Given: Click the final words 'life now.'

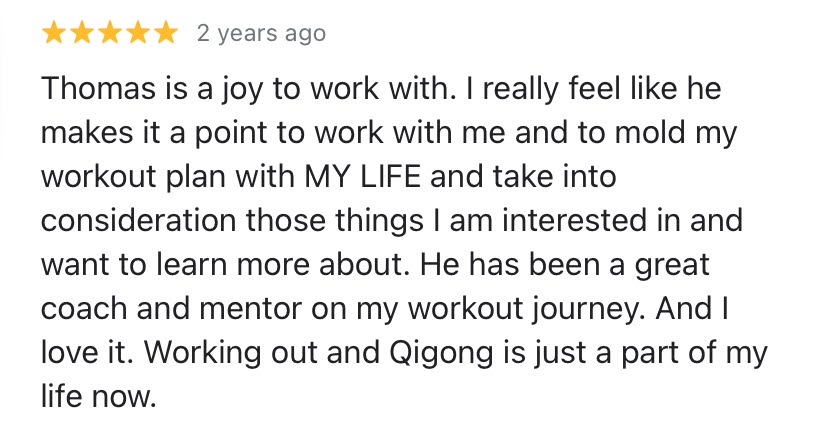Looking at the screenshot, I should 99,398.
